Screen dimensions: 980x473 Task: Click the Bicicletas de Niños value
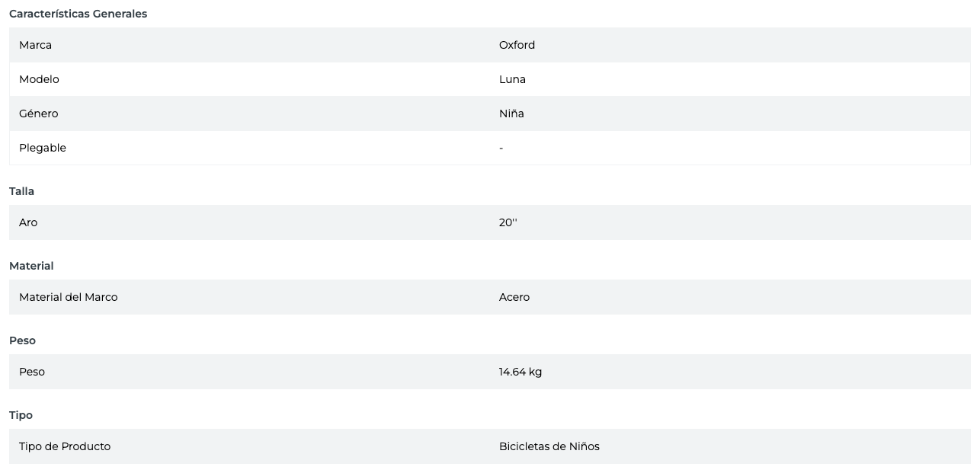click(x=549, y=446)
